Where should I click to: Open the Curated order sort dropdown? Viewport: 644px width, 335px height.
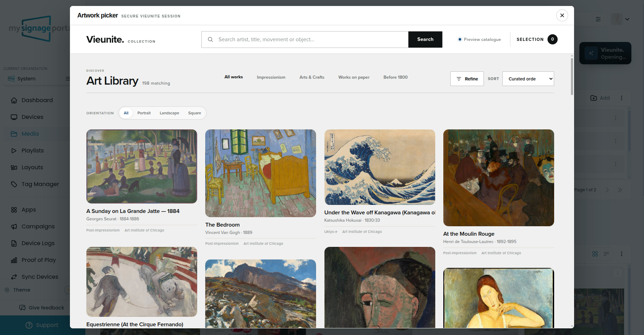[x=528, y=79]
